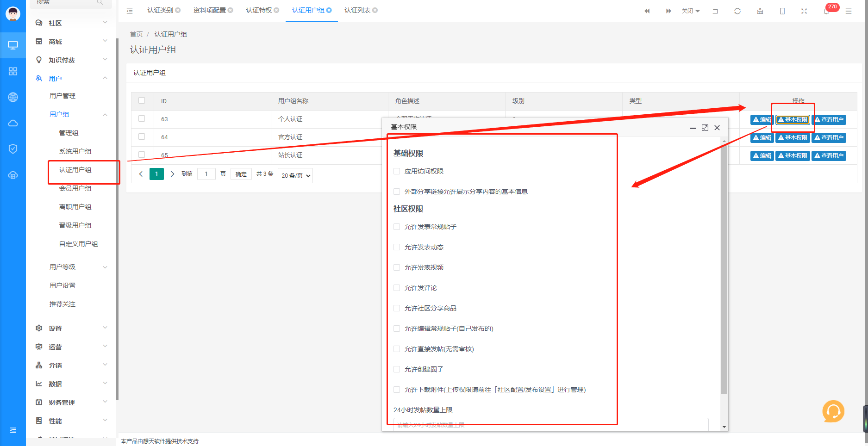Expand the 设置 sidebar menu

click(x=71, y=328)
